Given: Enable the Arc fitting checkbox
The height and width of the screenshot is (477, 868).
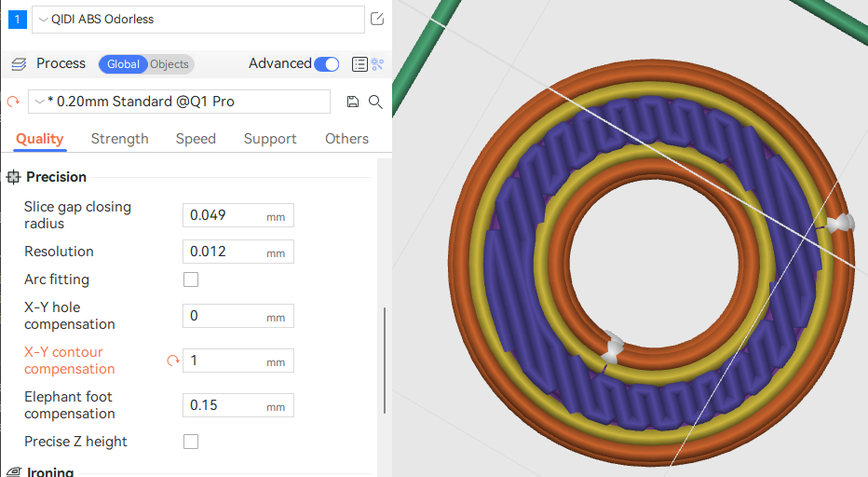Looking at the screenshot, I should coord(191,279).
